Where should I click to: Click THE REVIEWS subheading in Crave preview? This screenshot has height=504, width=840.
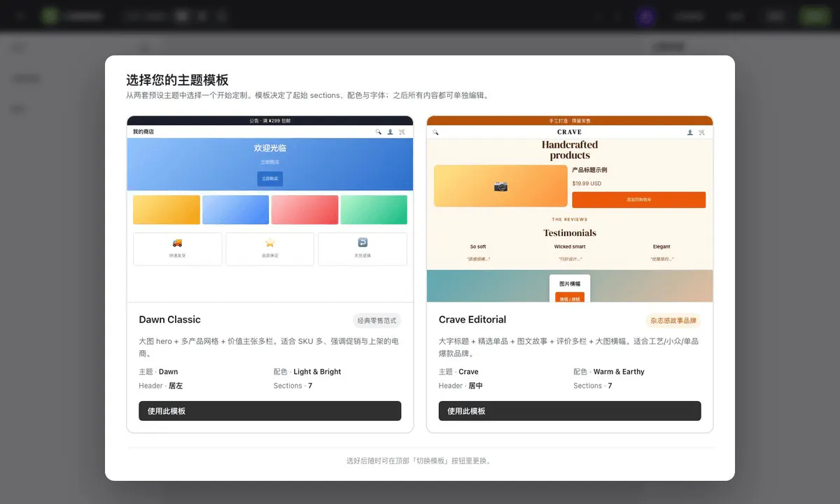point(570,220)
